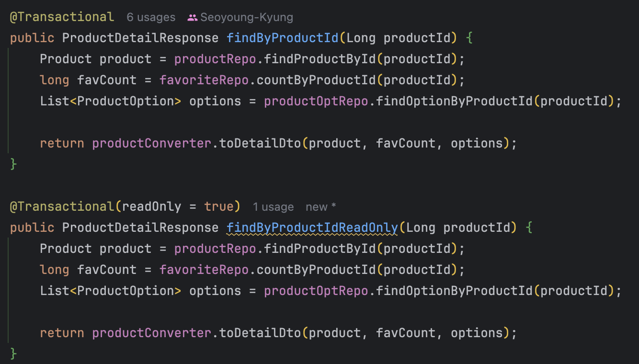The height and width of the screenshot is (364, 639).
Task: Click the @Transactional(readOnly = true) annotation
Action: pos(125,207)
